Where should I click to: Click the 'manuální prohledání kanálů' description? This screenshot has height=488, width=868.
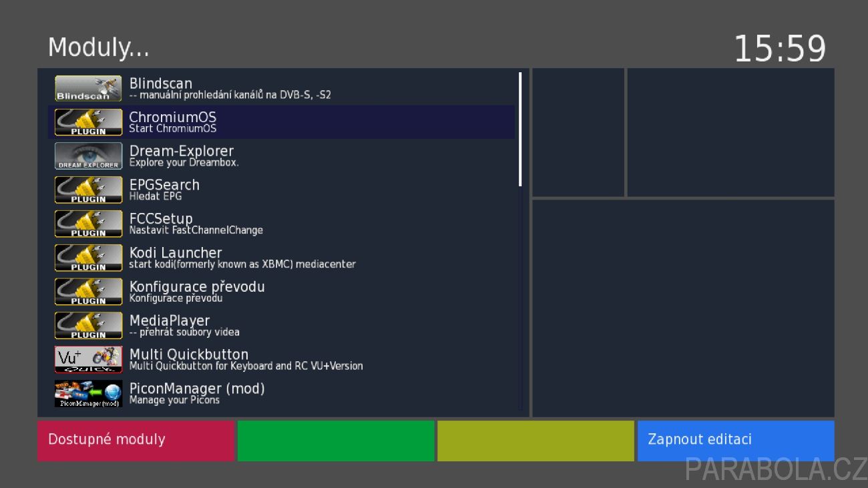[230, 95]
